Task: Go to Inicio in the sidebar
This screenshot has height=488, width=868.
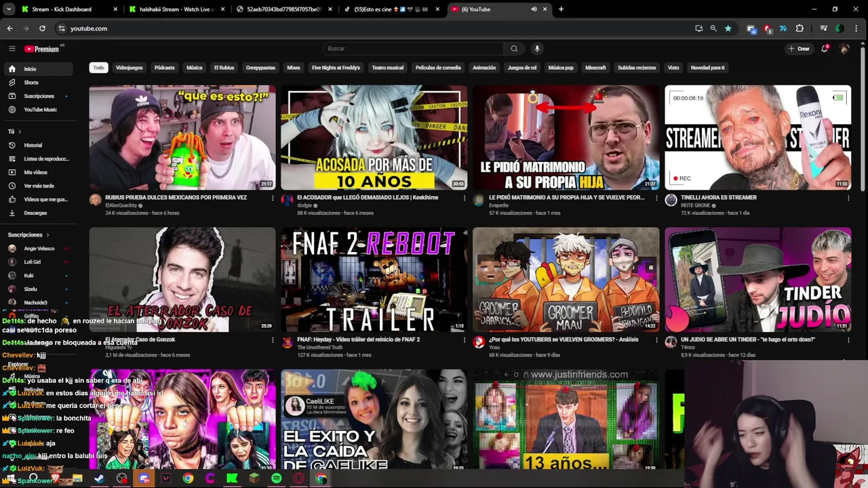Action: click(x=37, y=69)
